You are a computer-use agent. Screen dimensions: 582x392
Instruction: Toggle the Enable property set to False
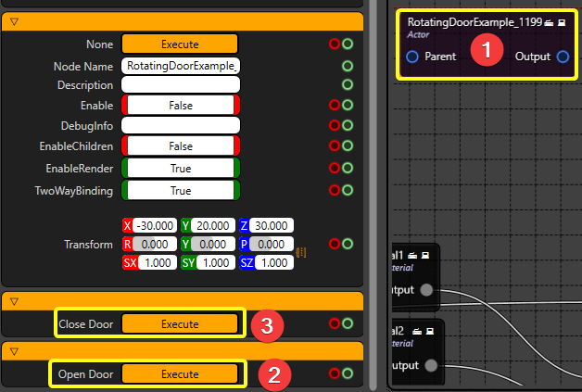pyautogui.click(x=180, y=106)
